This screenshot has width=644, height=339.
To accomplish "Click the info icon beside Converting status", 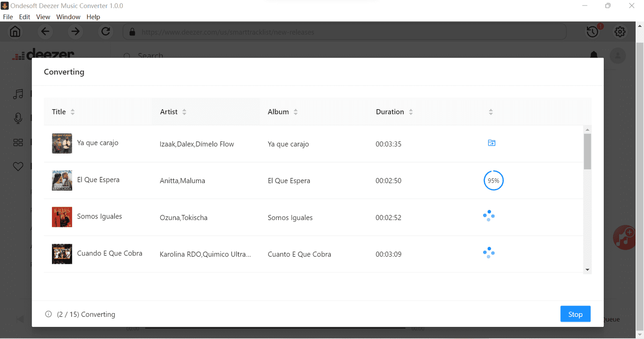I will (x=48, y=314).
